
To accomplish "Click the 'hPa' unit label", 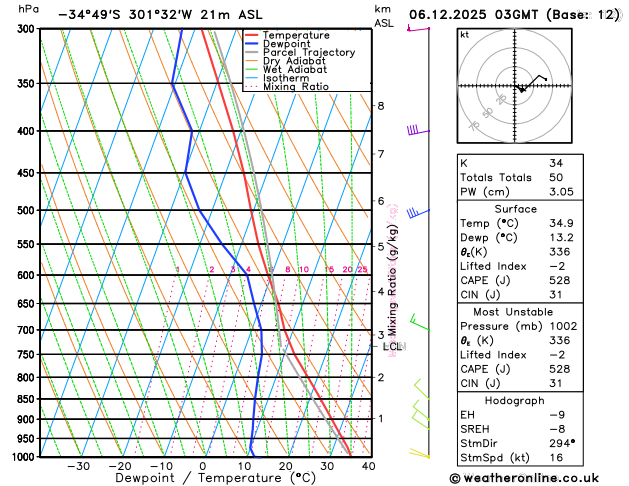I will click(28, 9).
